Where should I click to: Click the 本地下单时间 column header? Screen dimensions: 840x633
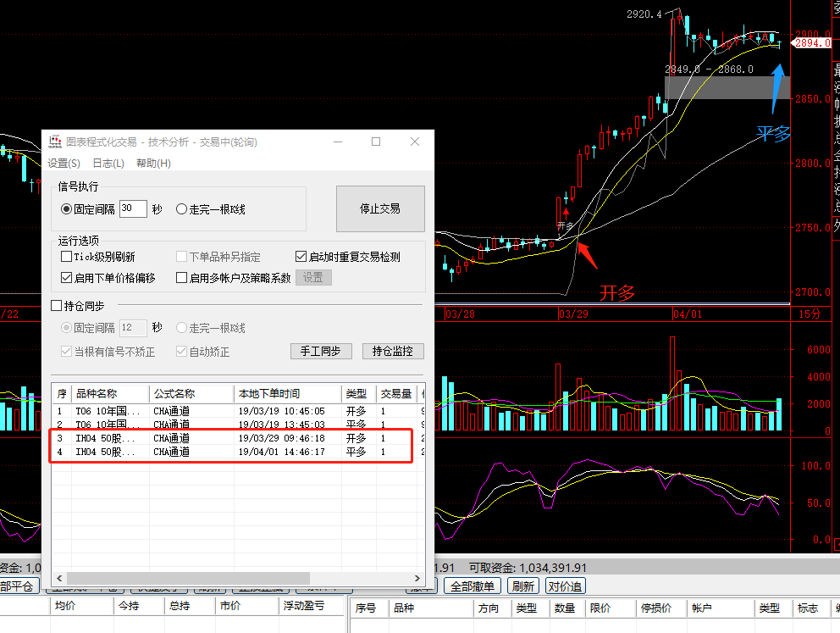(x=288, y=394)
